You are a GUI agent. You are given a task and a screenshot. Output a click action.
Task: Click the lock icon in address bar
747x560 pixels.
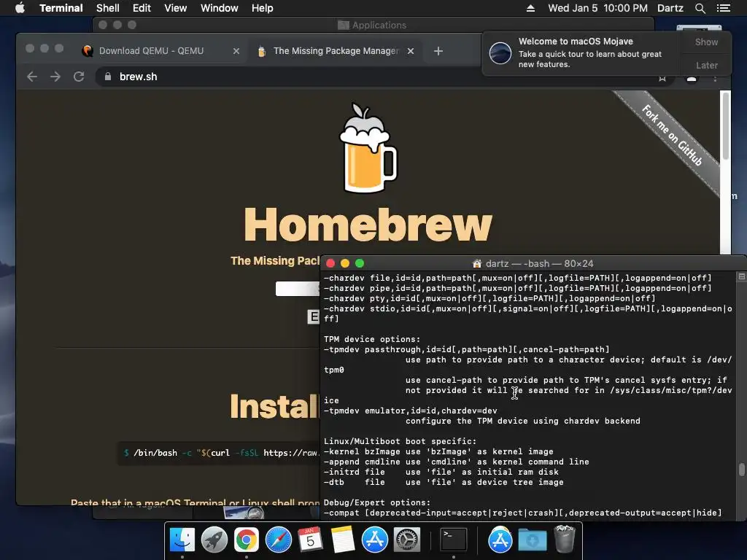(x=108, y=77)
